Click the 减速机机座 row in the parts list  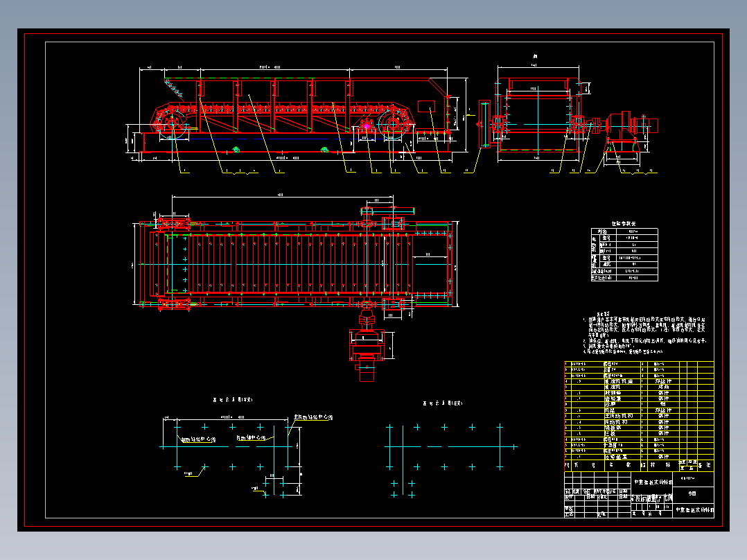(x=639, y=381)
